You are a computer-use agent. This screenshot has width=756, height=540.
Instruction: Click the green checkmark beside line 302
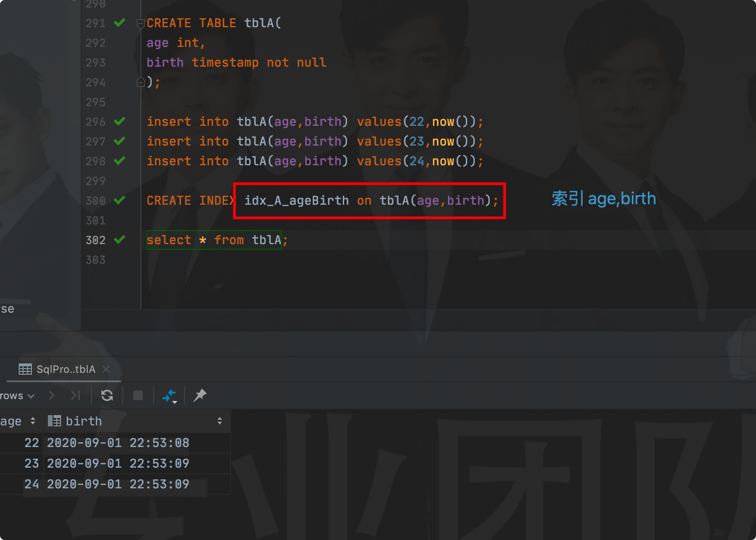(120, 240)
